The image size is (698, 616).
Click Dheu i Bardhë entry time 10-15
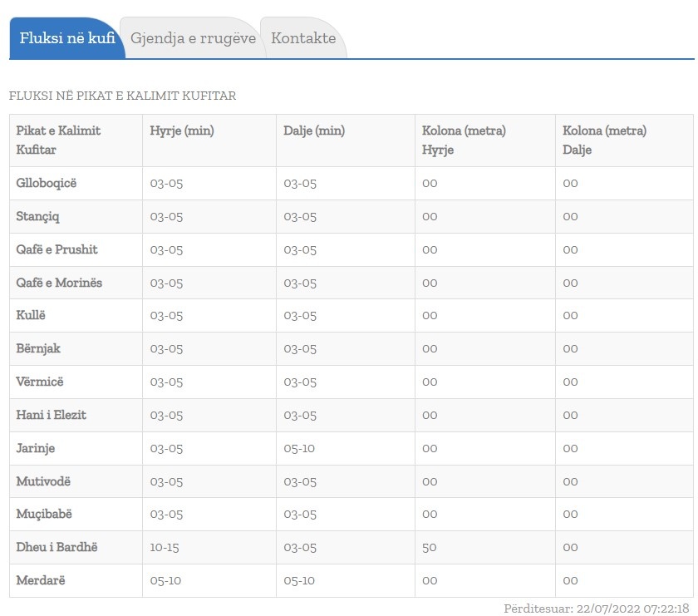165,547
